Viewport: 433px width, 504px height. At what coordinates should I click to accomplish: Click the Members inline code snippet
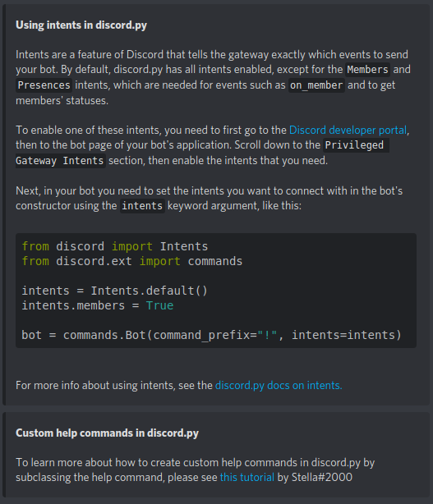coord(368,70)
